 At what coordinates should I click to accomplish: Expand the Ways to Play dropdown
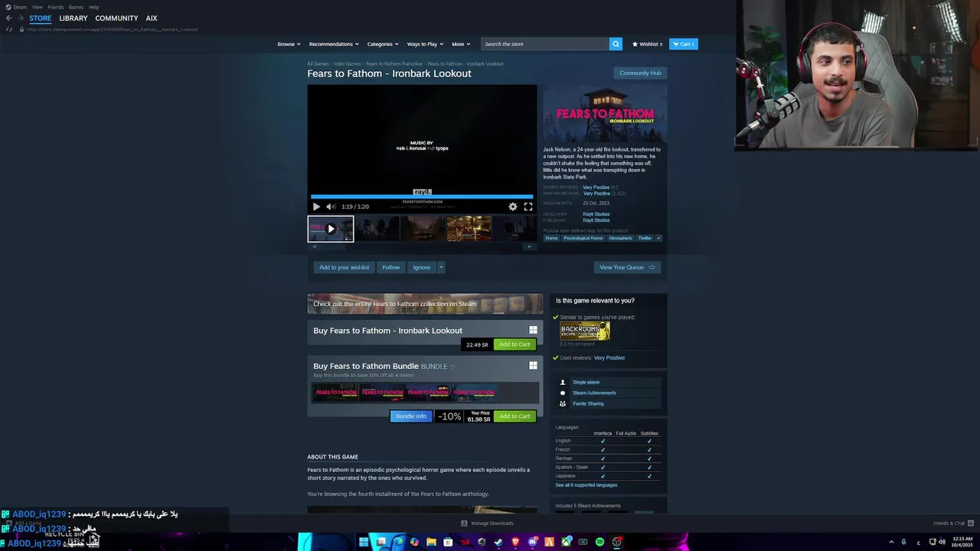pos(425,44)
